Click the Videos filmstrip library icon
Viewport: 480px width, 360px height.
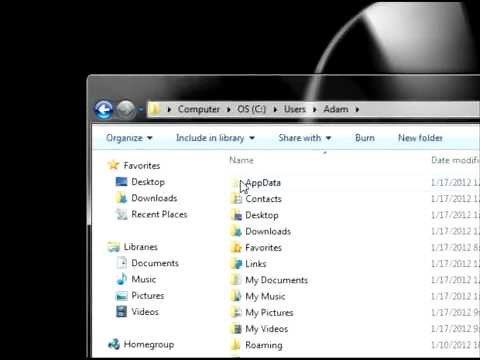coord(121,312)
